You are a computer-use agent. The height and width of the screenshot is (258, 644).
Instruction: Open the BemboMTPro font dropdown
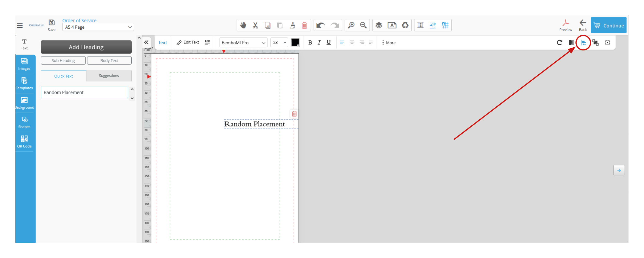pos(243,43)
